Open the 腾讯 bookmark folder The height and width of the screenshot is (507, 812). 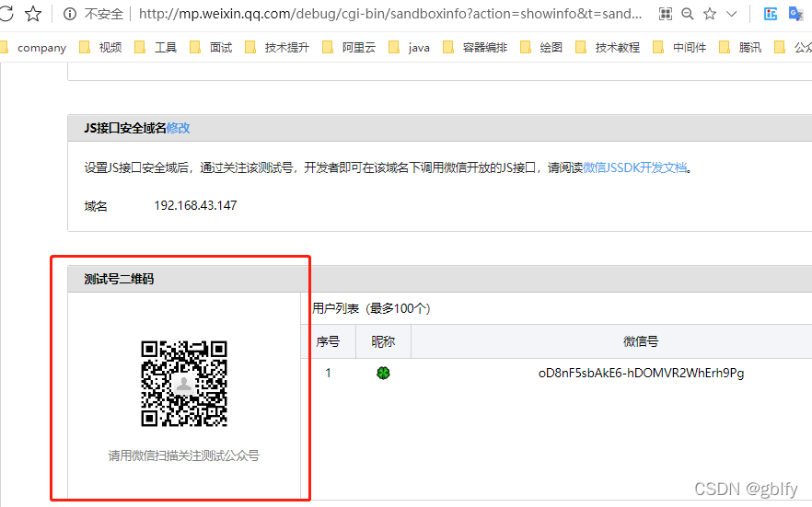[x=740, y=48]
